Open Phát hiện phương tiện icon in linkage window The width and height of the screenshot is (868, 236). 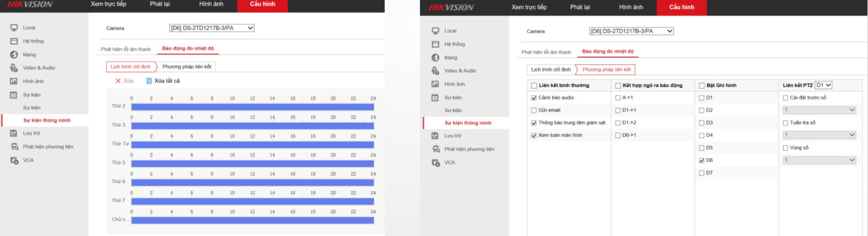(x=435, y=149)
